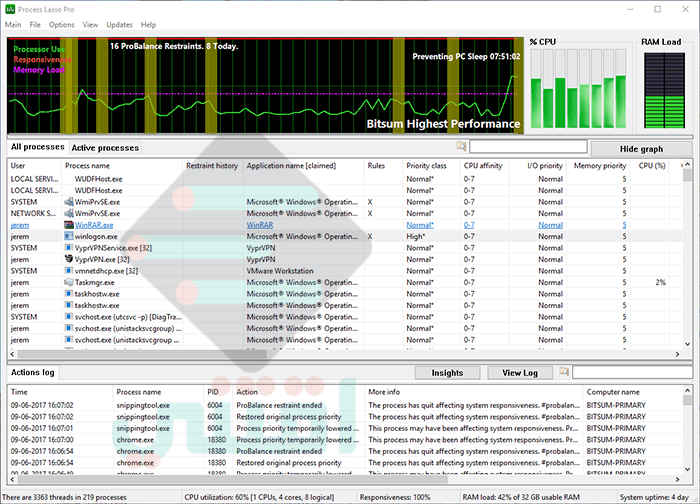700x504 pixels.
Task: Sort by the Restraint history column header
Action: tap(212, 166)
